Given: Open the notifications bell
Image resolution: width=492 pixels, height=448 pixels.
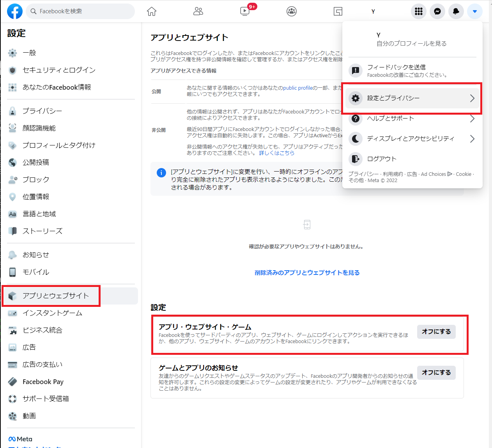Looking at the screenshot, I should [456, 11].
